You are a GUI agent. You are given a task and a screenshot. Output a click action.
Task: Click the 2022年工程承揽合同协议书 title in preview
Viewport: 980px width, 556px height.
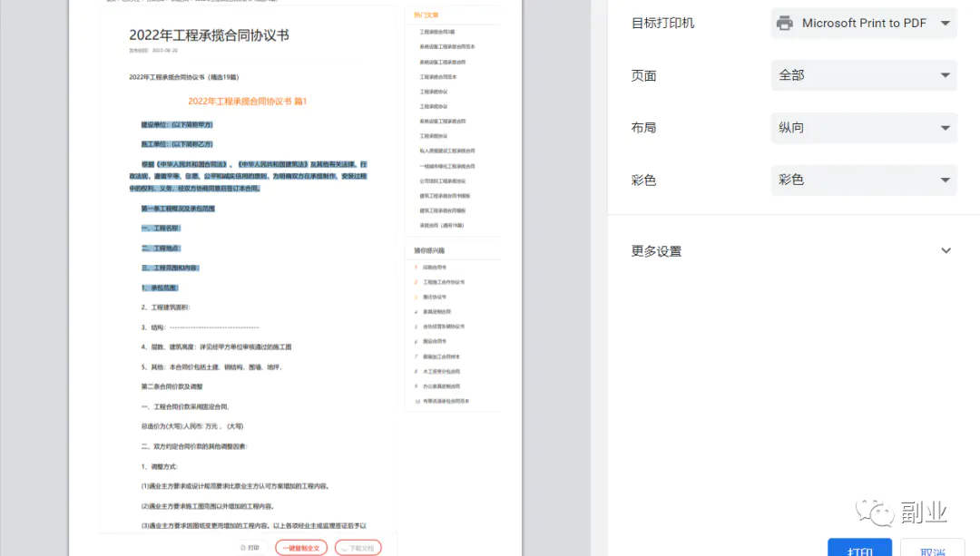(x=209, y=35)
